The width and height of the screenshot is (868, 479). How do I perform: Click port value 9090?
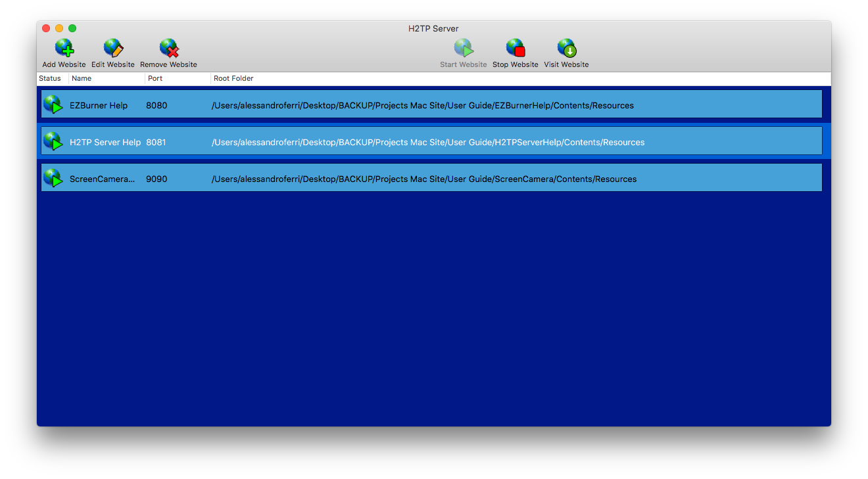pos(157,179)
